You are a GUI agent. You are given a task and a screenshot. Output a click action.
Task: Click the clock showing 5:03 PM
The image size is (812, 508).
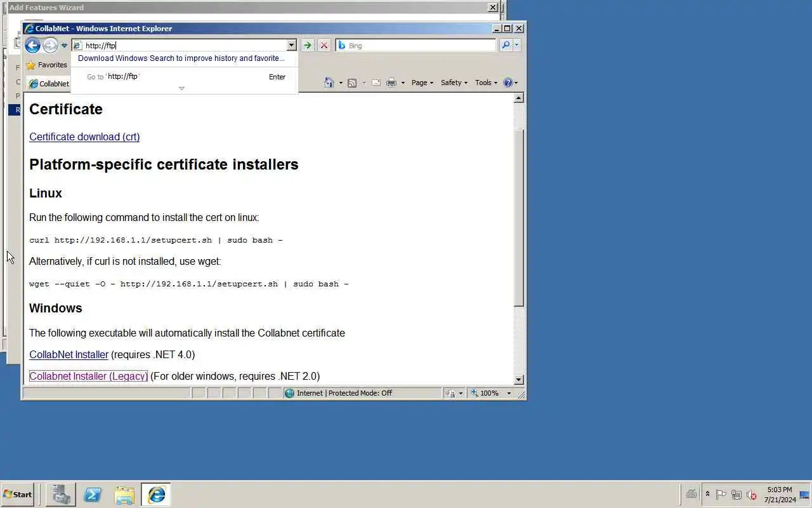(x=780, y=494)
